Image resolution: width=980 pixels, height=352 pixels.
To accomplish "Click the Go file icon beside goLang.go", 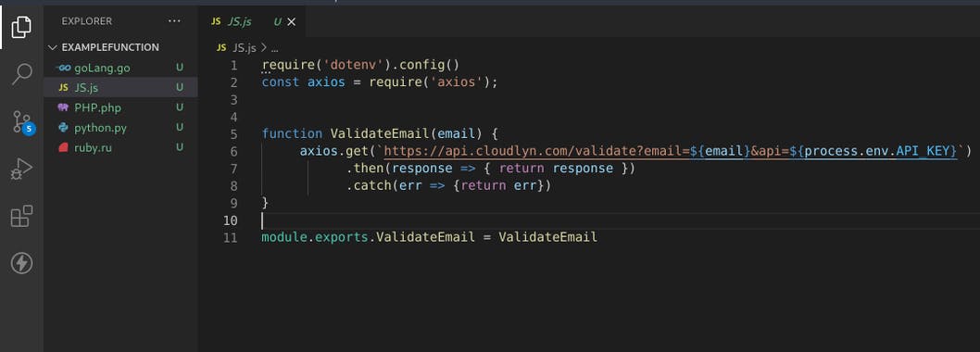I will (x=63, y=68).
